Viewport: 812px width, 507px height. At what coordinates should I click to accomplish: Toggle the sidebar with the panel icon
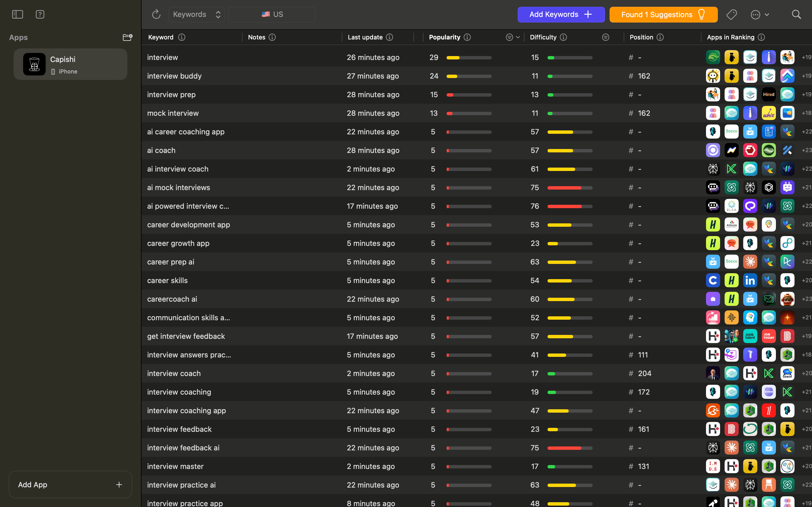[x=17, y=14]
